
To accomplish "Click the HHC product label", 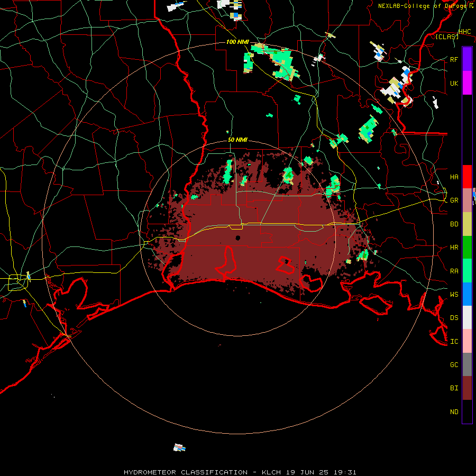I will tap(464, 32).
